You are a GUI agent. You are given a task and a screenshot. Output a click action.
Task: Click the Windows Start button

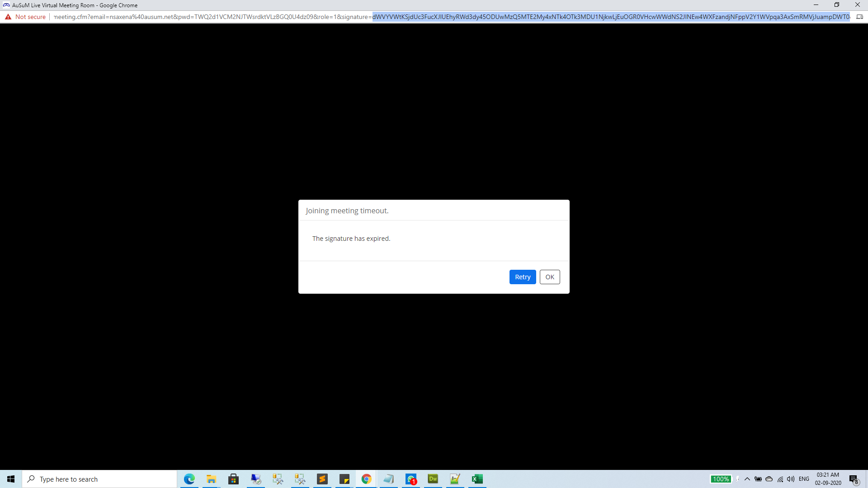11,479
